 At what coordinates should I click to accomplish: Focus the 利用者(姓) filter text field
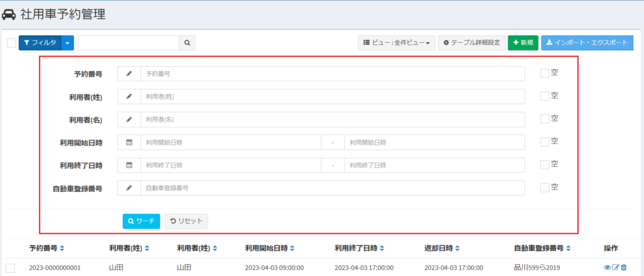333,97
